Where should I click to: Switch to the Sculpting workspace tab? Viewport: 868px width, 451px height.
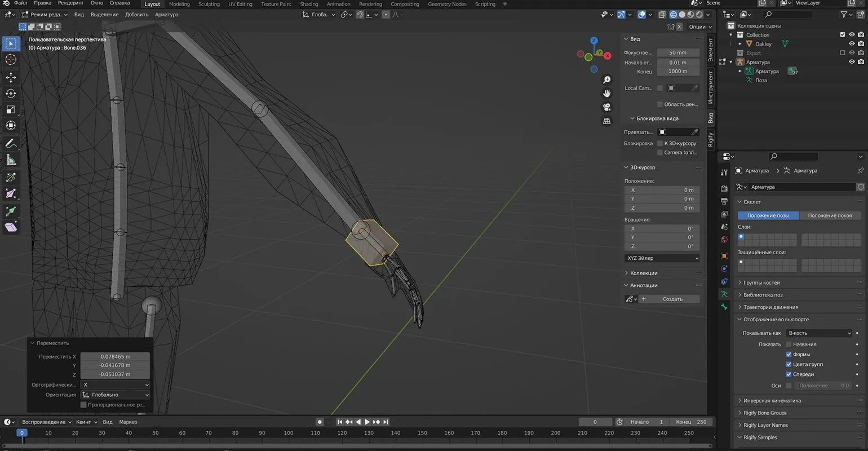coord(209,4)
